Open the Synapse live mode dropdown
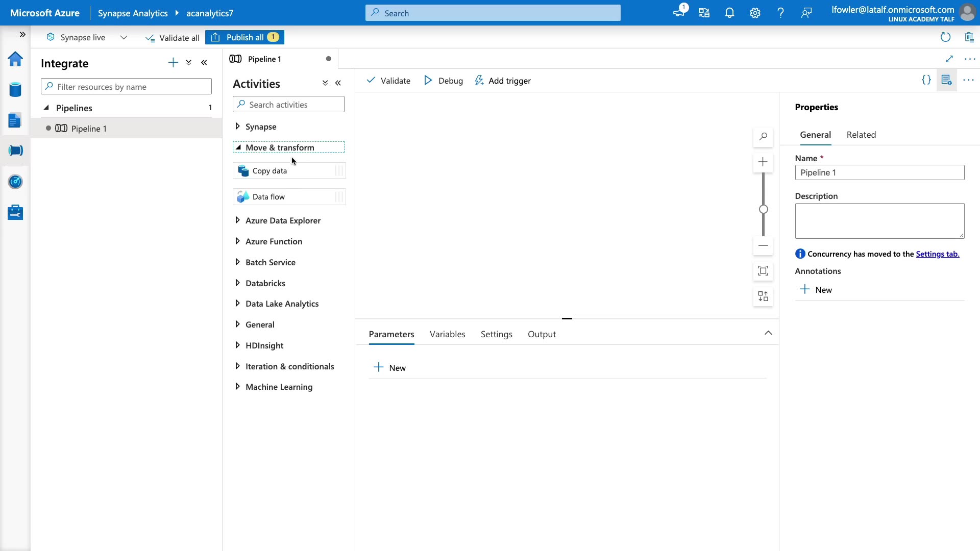This screenshot has width=980, height=551. pos(124,37)
